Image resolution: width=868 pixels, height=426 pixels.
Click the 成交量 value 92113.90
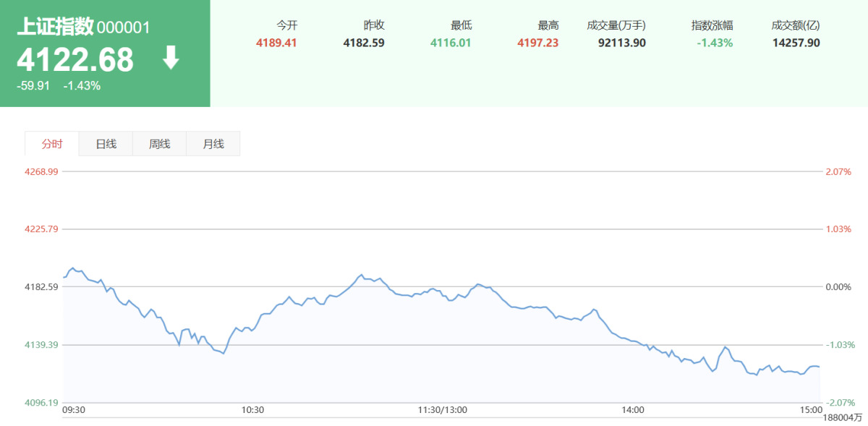click(622, 43)
